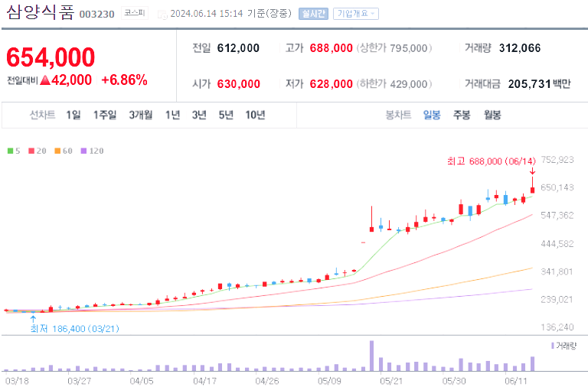
Task: Click the 거래량 312,066 value
Action: pyautogui.click(x=520, y=48)
